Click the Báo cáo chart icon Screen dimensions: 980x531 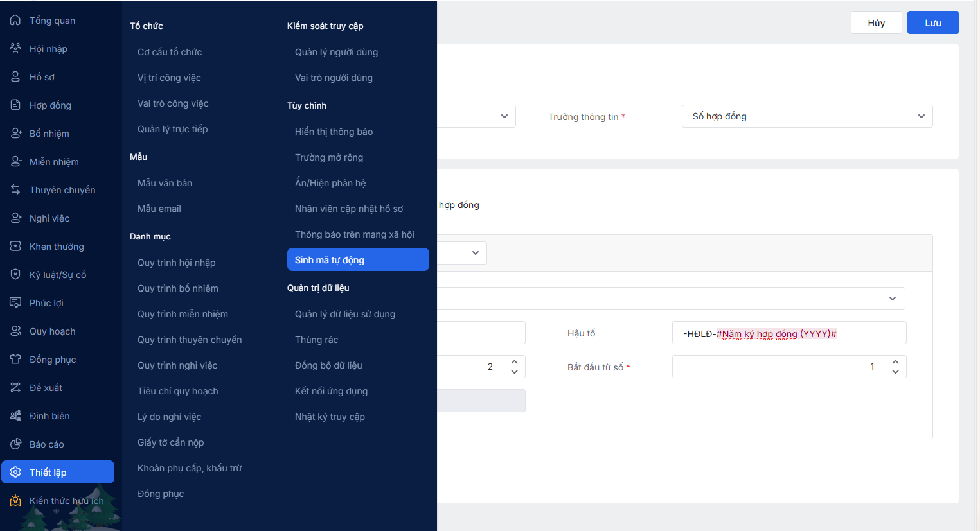tap(15, 444)
